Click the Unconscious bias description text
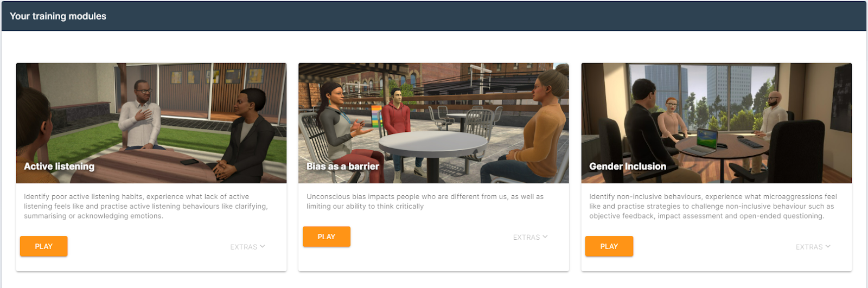This screenshot has height=288, width=868. click(x=425, y=201)
